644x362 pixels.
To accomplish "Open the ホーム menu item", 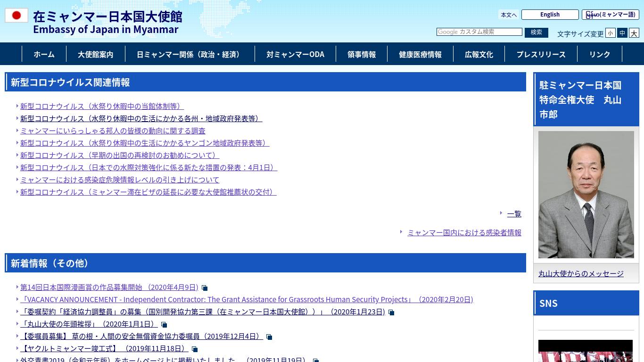I will 44,54.
